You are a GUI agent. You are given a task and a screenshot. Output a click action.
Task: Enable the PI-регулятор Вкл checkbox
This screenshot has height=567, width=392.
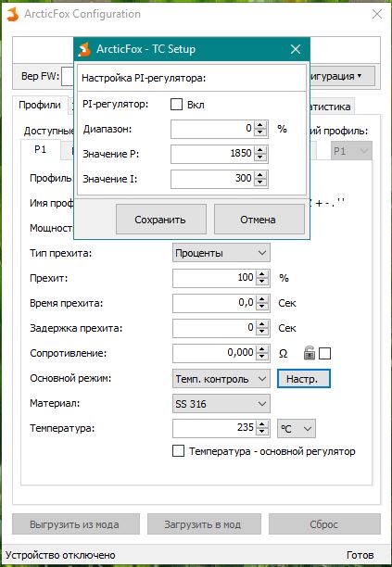pyautogui.click(x=176, y=105)
